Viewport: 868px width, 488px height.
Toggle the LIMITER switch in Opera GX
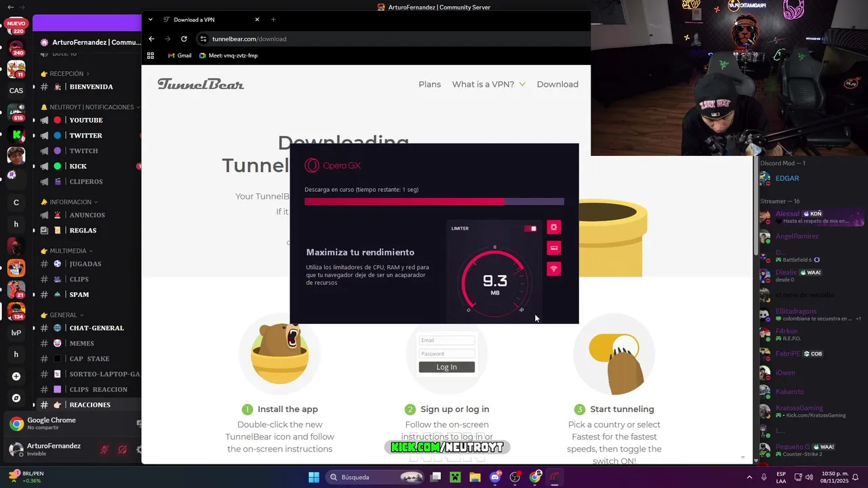pyautogui.click(x=531, y=228)
